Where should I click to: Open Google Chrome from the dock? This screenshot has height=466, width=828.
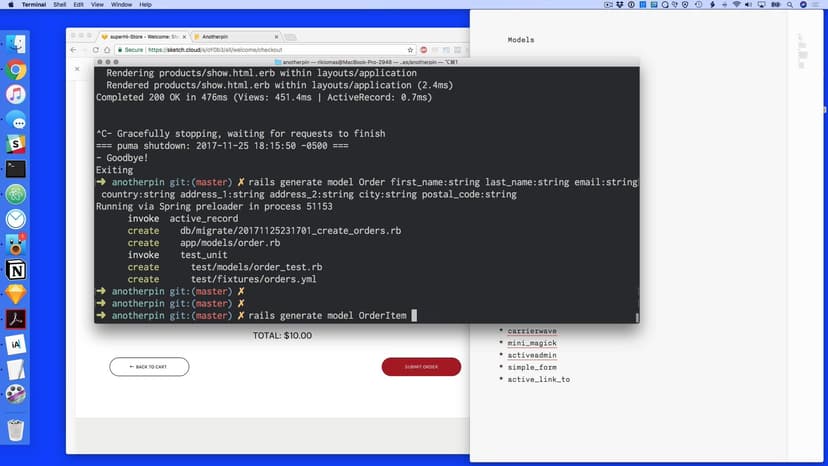click(16, 70)
